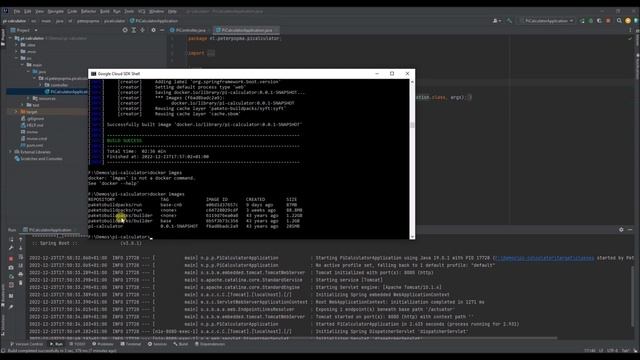The height and width of the screenshot is (360, 640).
Task: Hide the Project panel with minus icon
Action: (162, 30)
